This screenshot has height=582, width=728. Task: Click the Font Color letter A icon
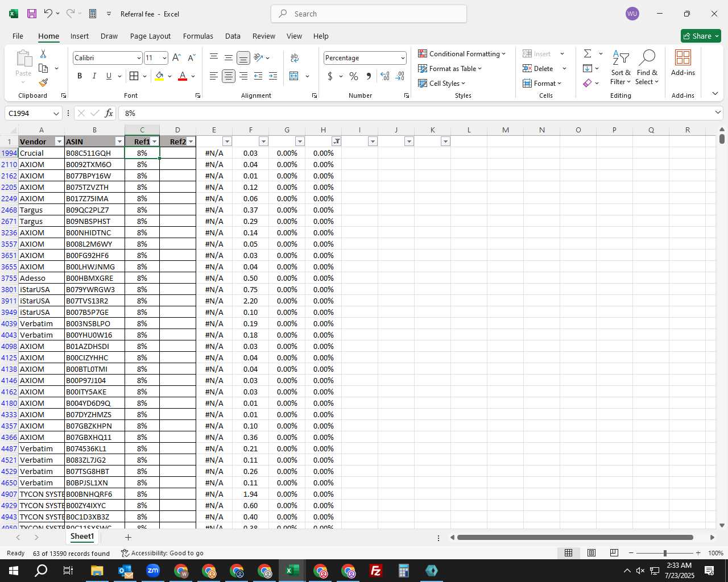183,76
